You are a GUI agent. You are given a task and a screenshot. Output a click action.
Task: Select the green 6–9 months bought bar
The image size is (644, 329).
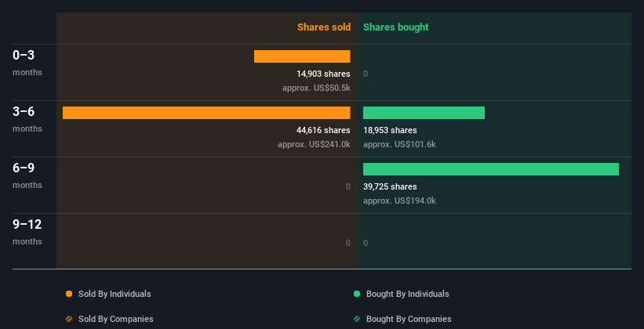tap(491, 169)
